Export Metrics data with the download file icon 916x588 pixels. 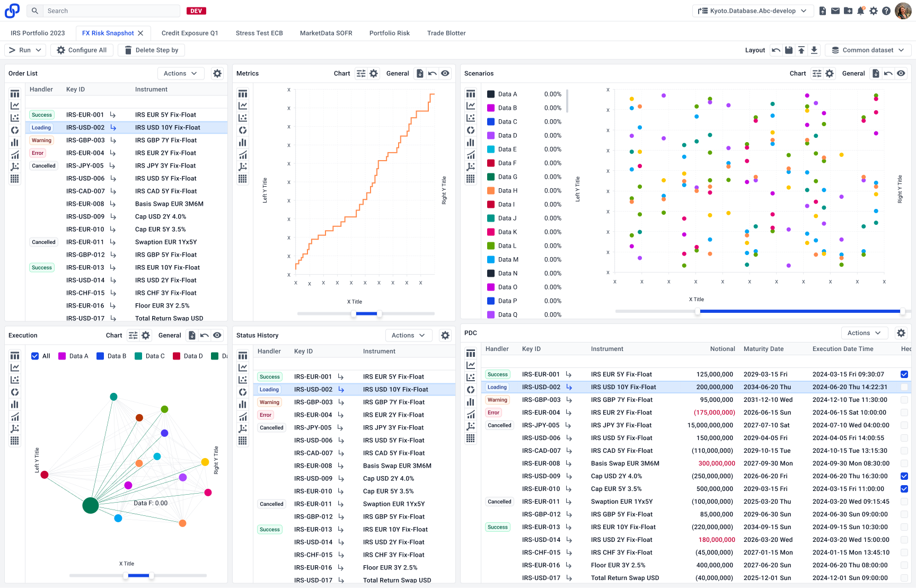tap(420, 74)
